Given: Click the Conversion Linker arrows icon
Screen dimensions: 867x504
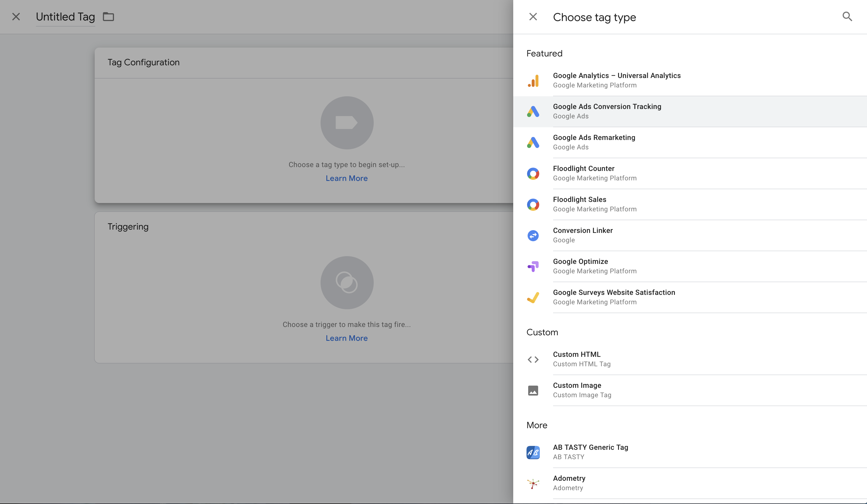Looking at the screenshot, I should [533, 235].
